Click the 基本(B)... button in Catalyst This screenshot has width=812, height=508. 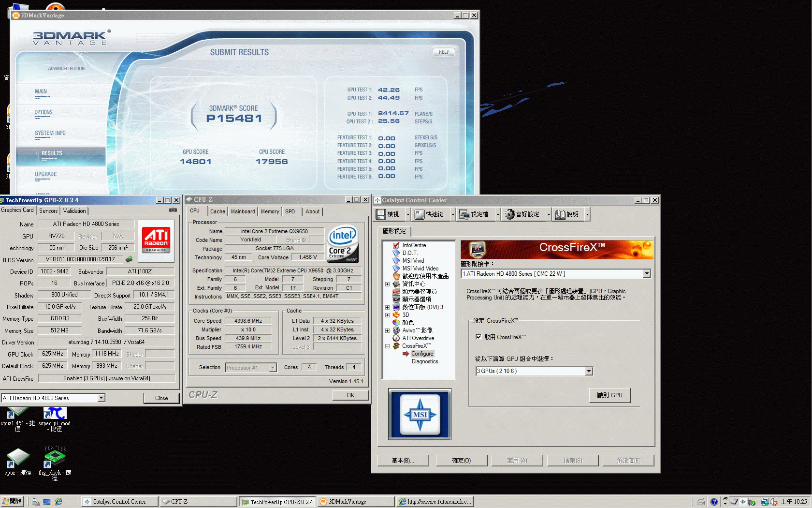pos(403,461)
